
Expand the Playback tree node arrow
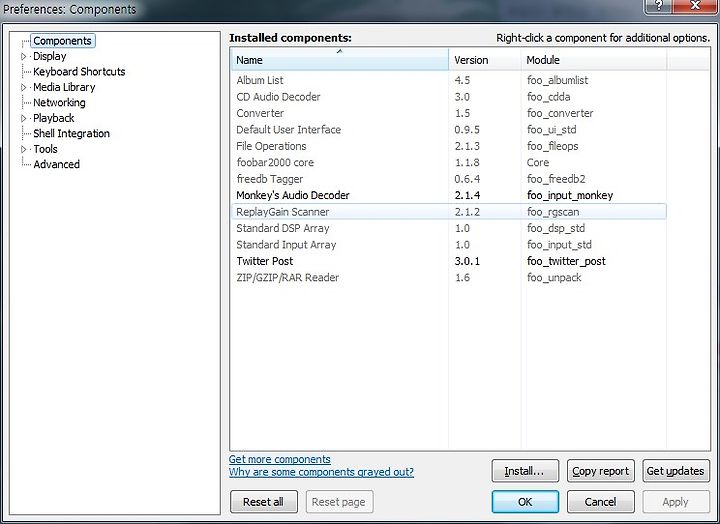pos(24,118)
